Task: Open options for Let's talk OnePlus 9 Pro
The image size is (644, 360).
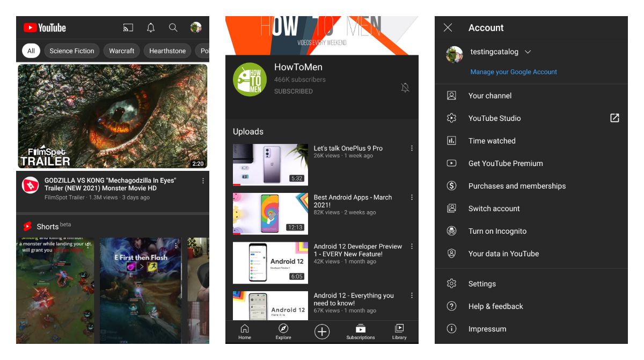Action: [x=412, y=148]
